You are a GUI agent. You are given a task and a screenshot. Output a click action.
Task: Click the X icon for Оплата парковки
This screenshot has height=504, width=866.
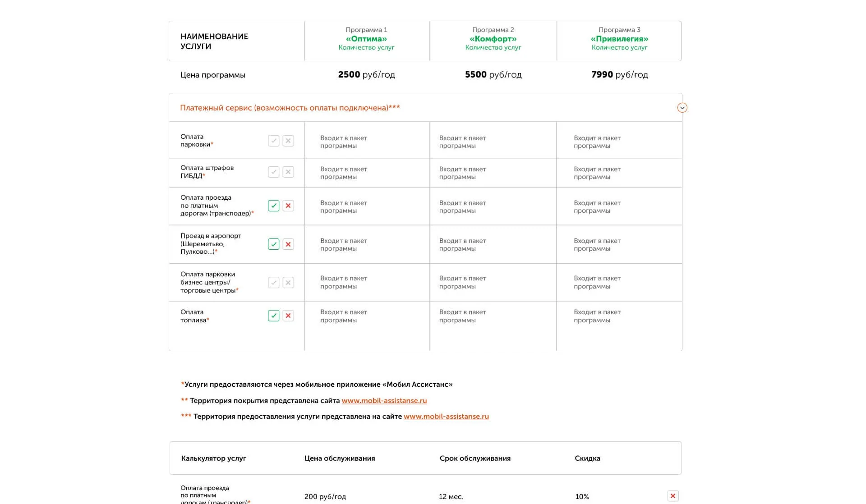click(x=288, y=141)
